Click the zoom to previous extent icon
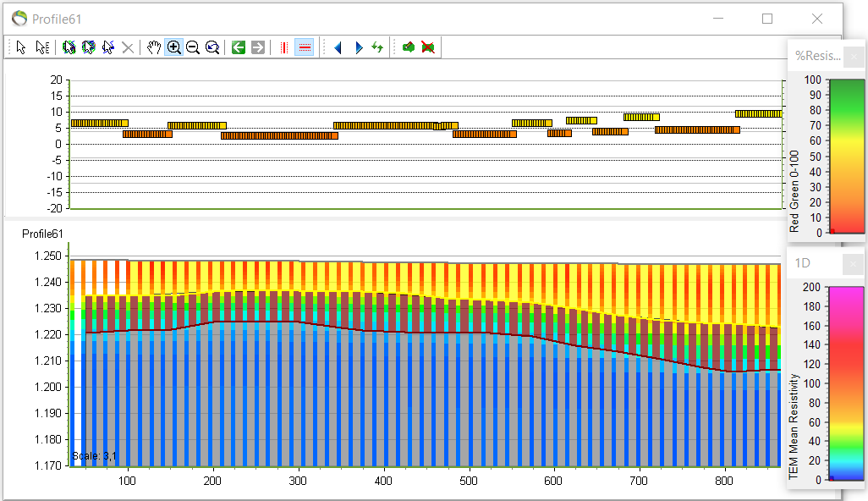Screen dimensions: 868x501 (212, 47)
